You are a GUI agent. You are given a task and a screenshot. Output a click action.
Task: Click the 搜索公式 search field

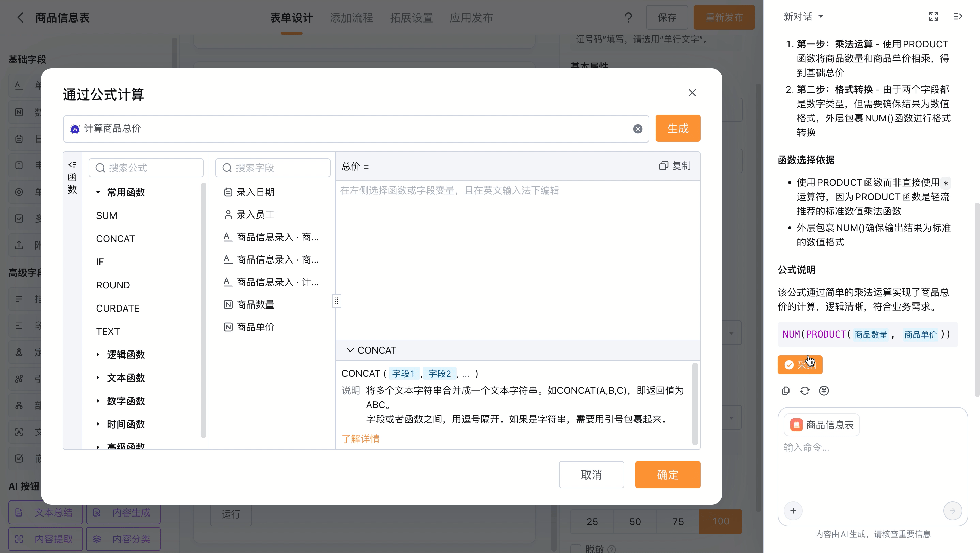tap(146, 168)
